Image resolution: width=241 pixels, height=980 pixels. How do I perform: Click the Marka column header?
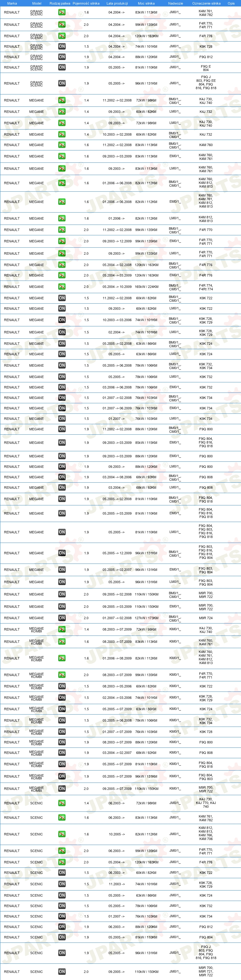coord(12,3)
